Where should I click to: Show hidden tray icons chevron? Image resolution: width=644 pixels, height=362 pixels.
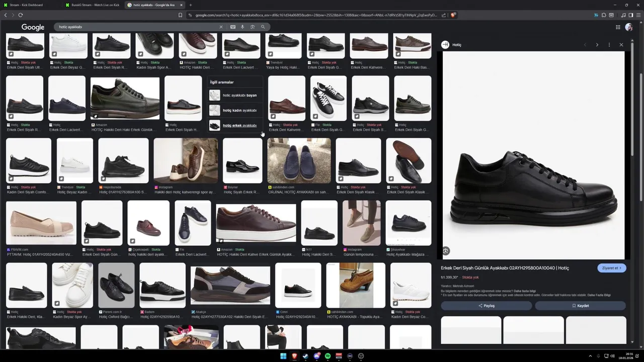[x=590, y=356]
